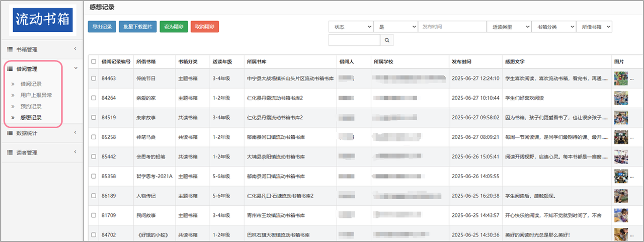Image resolution: width=644 pixels, height=242 pixels.
Task: Click the search keyword text box
Action: click(355, 40)
